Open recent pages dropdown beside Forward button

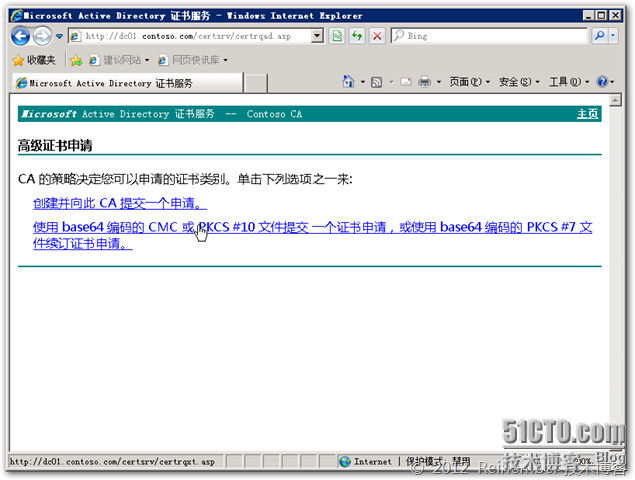pyautogui.click(x=59, y=36)
